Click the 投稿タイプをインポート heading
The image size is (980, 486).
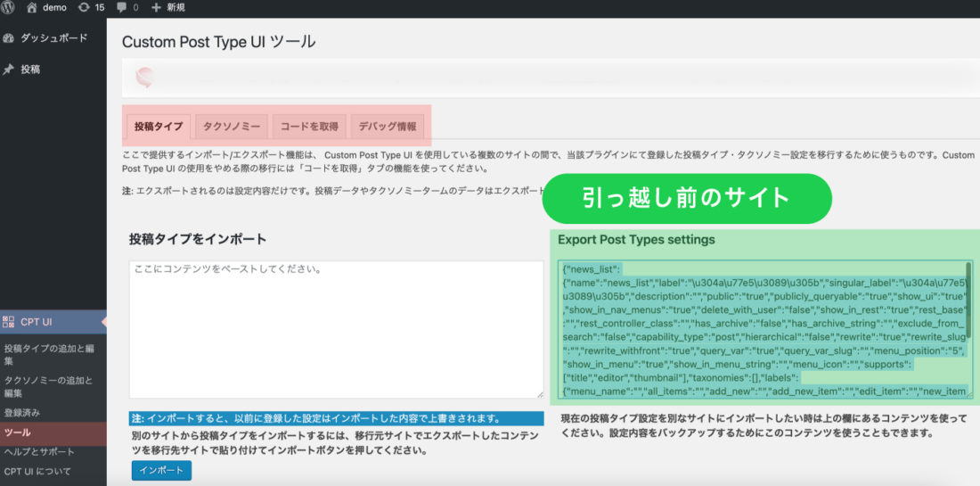coord(198,239)
